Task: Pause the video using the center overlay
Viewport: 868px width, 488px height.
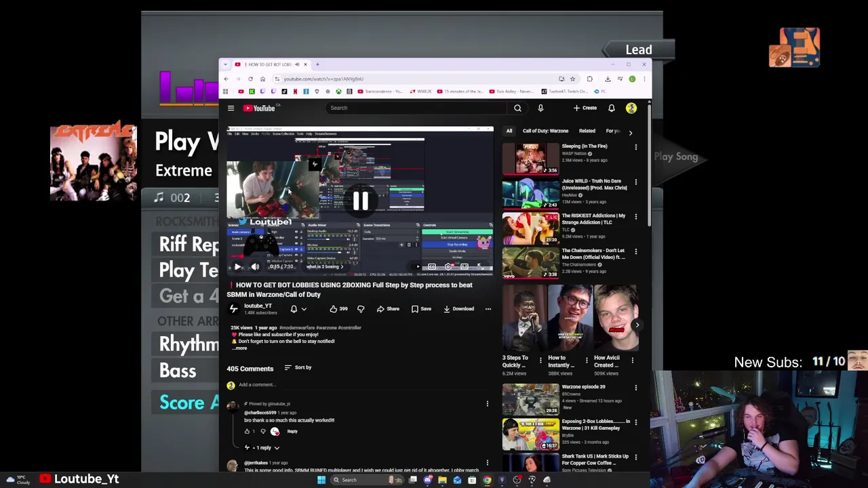Action: [x=360, y=201]
